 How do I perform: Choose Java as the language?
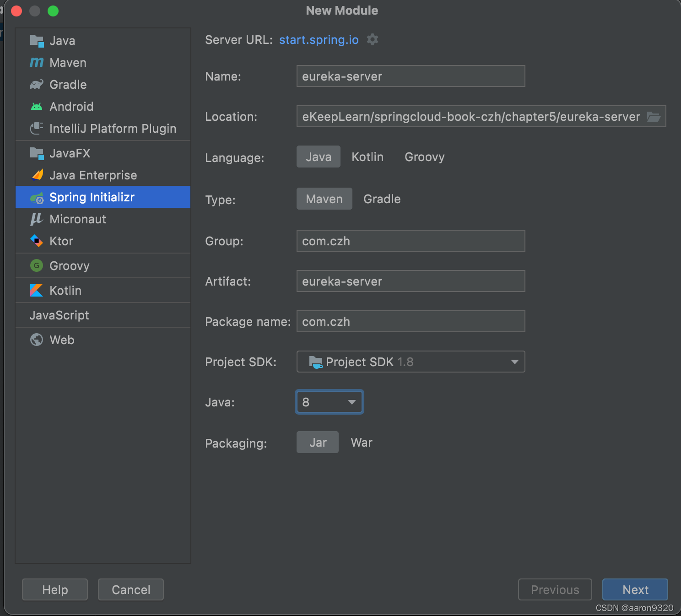click(x=319, y=157)
